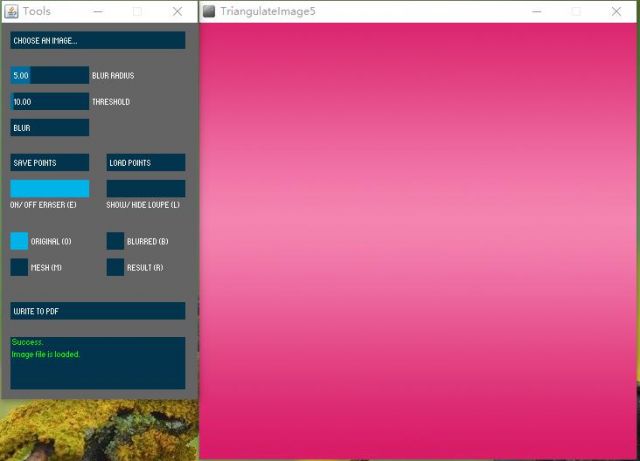Click on the pink gradient image canvas
The image size is (640, 461).
(x=419, y=240)
